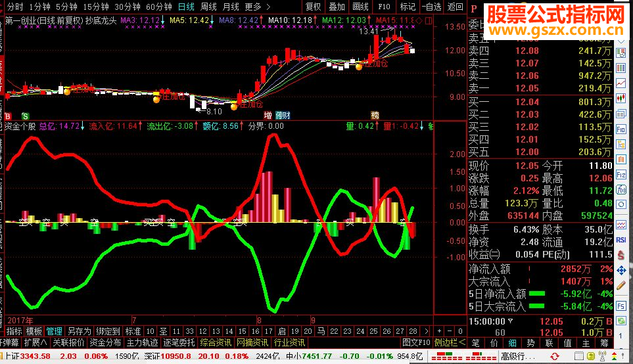Advance indicator slots with right arrow

(x=427, y=331)
